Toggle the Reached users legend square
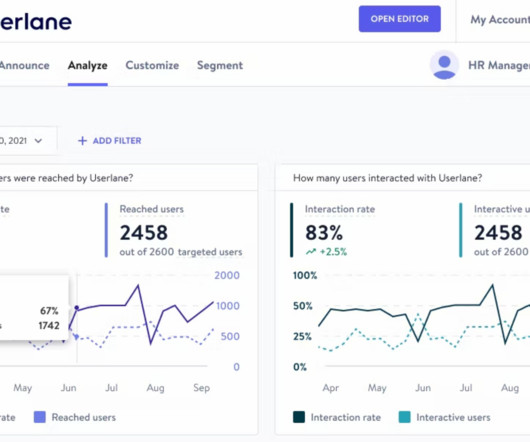530x442 pixels. coord(40,417)
